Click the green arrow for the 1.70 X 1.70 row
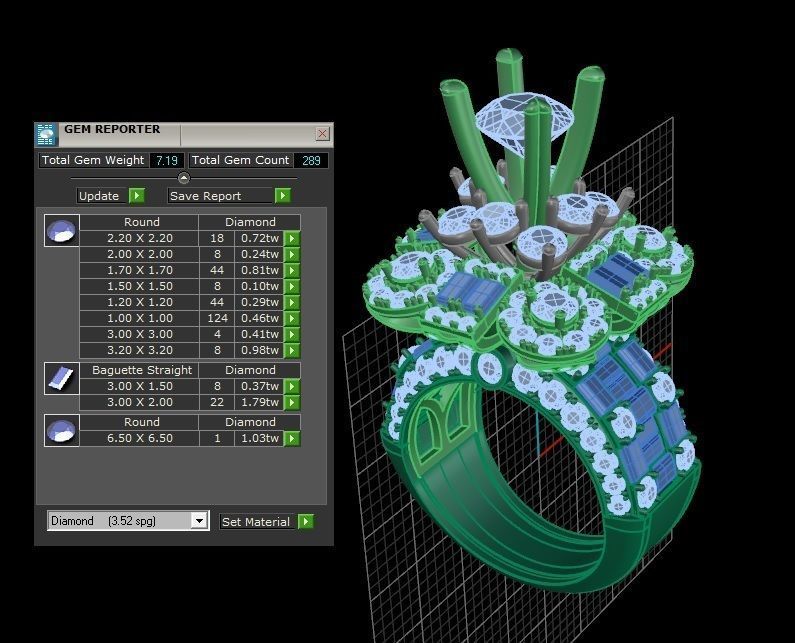 [x=292, y=270]
